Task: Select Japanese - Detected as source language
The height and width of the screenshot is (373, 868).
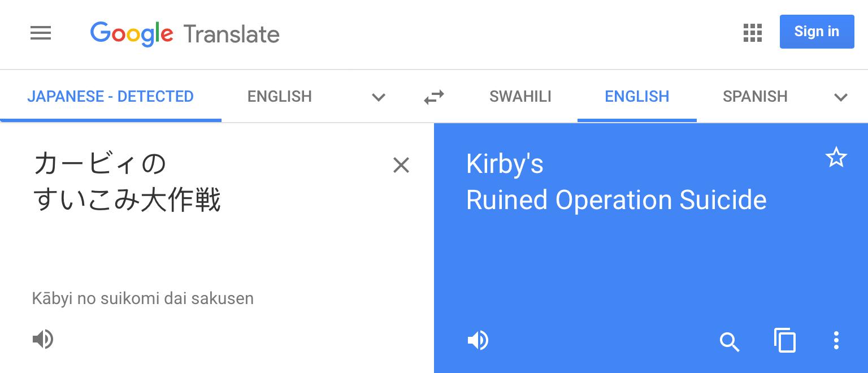Action: 111,97
